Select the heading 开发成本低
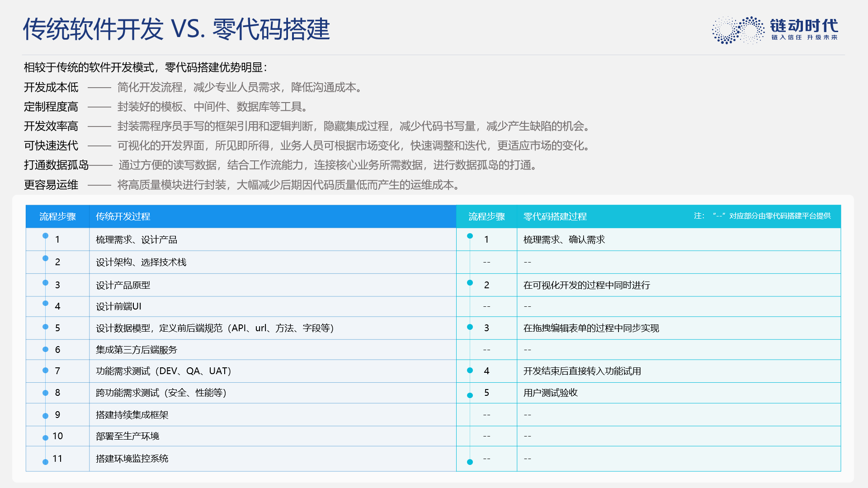This screenshot has width=868, height=488. [x=51, y=87]
